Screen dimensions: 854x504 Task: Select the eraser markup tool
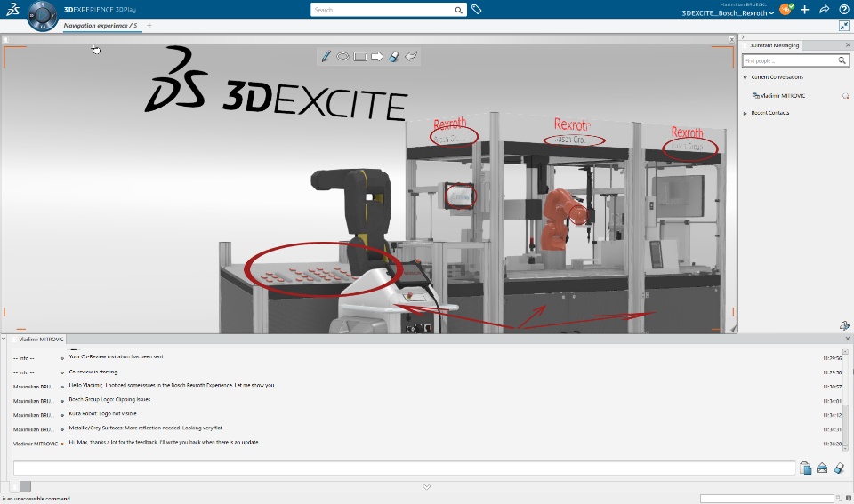[394, 57]
